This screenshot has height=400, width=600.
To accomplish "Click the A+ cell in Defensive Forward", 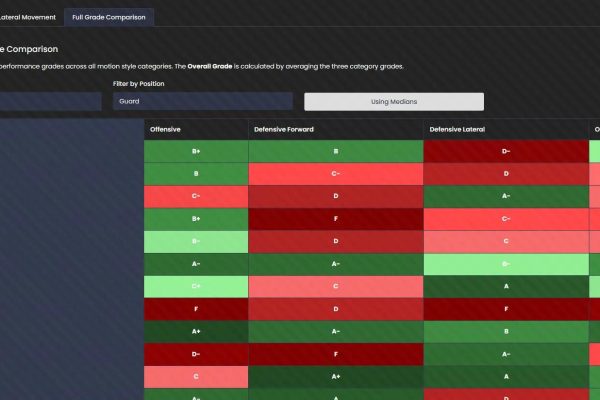I will click(336, 377).
